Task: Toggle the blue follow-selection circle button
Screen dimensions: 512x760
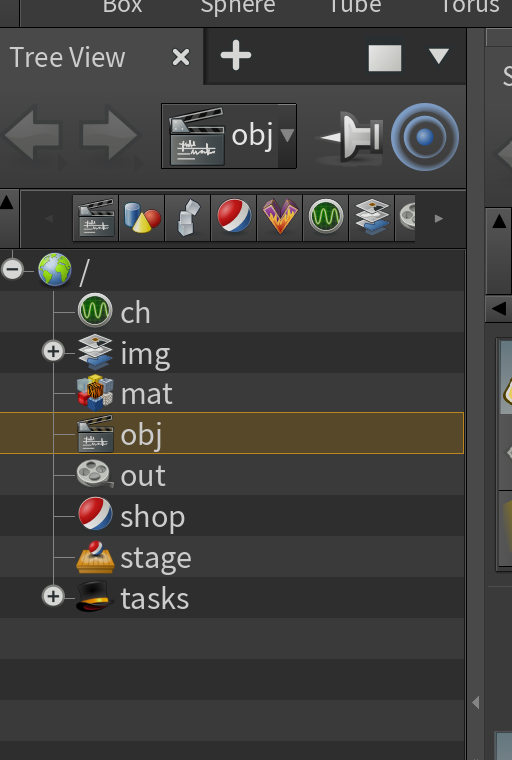Action: click(425, 137)
